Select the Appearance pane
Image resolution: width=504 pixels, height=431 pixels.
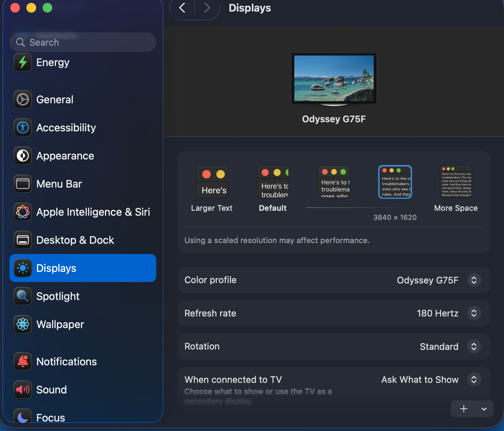83,156
